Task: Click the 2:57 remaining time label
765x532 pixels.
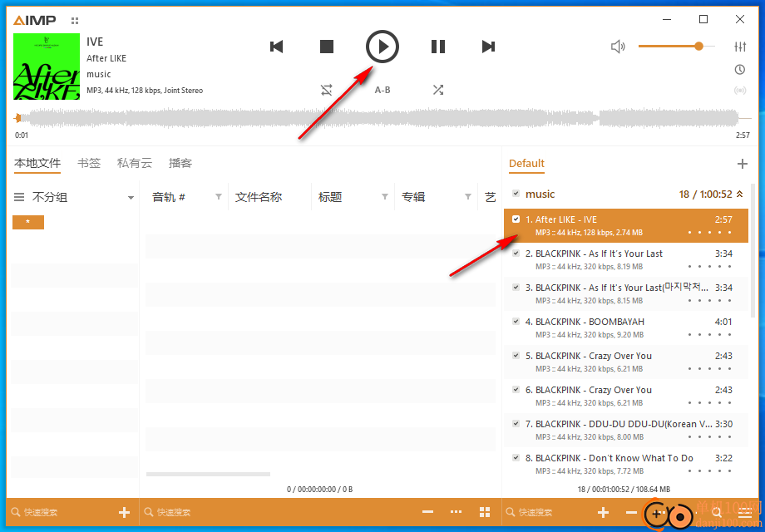Action: pos(743,135)
